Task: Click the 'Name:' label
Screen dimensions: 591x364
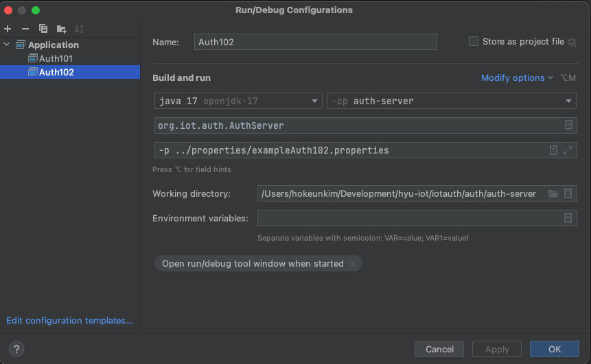Action: tap(165, 43)
